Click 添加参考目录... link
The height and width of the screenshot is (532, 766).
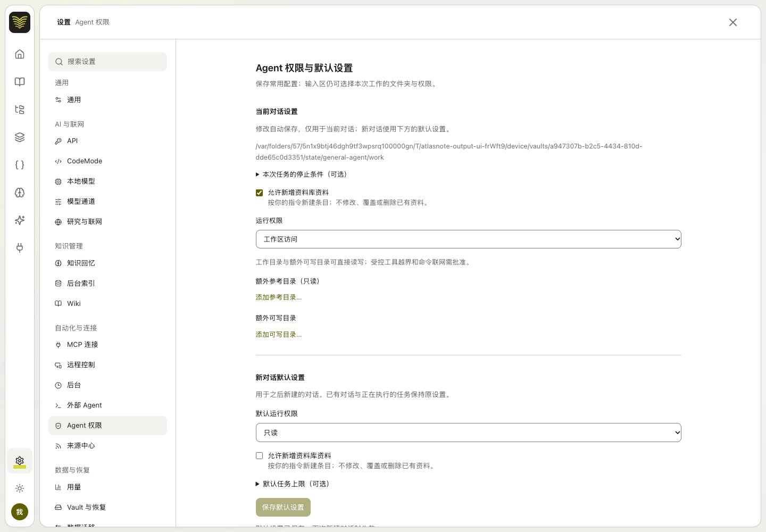pyautogui.click(x=279, y=297)
